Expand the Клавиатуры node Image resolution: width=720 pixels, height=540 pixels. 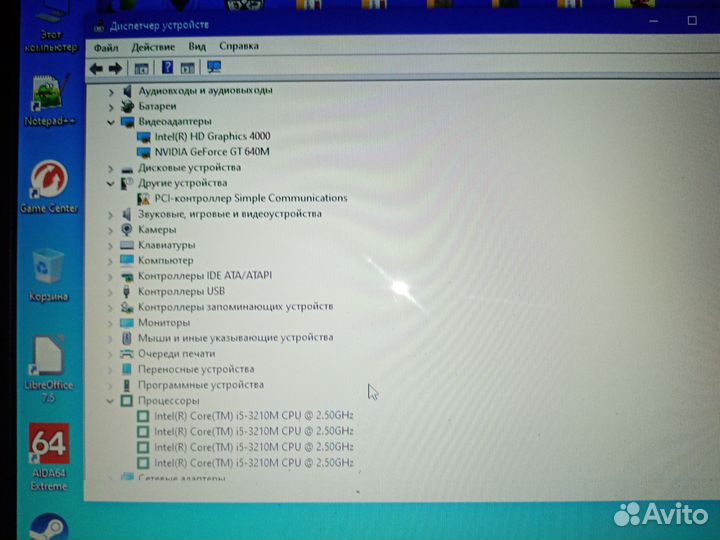coord(110,246)
